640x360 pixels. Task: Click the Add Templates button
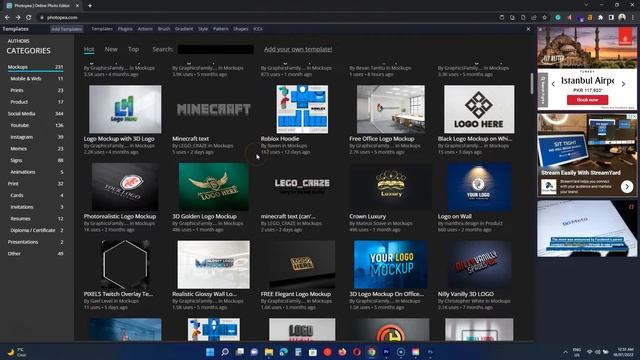(67, 29)
